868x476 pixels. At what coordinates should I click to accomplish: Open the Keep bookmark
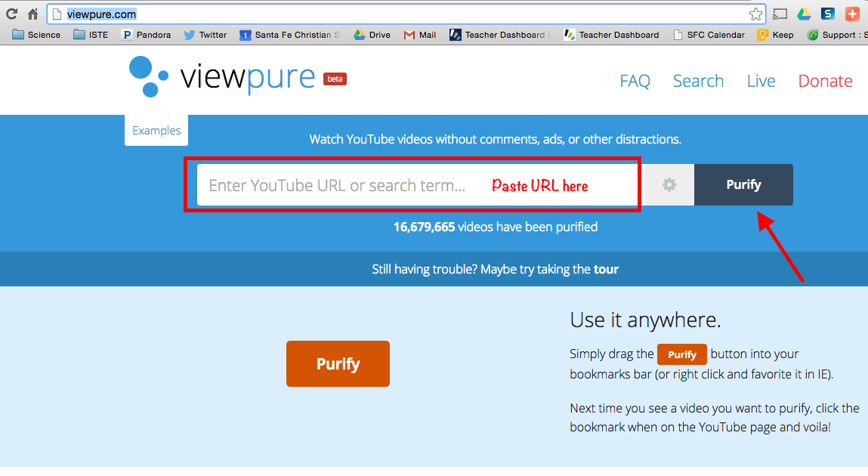coord(775,35)
